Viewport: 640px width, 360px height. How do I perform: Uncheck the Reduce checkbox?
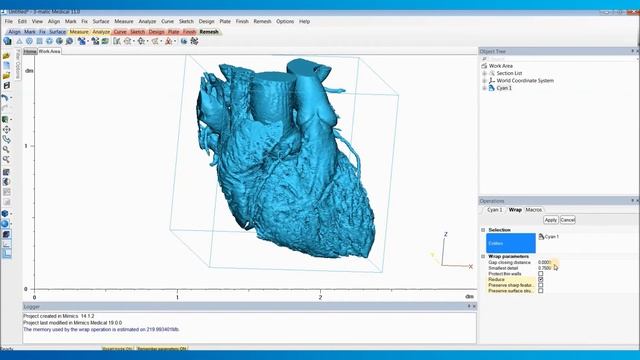coord(540,280)
